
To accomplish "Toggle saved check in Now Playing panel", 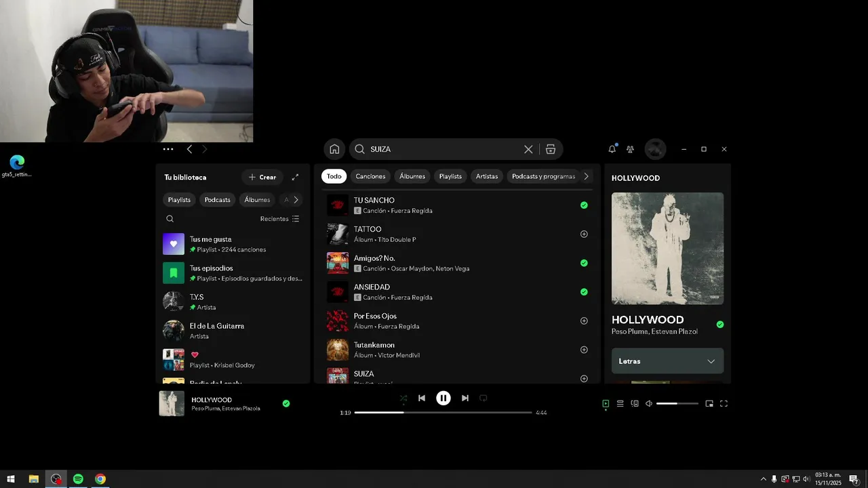I will pyautogui.click(x=720, y=325).
